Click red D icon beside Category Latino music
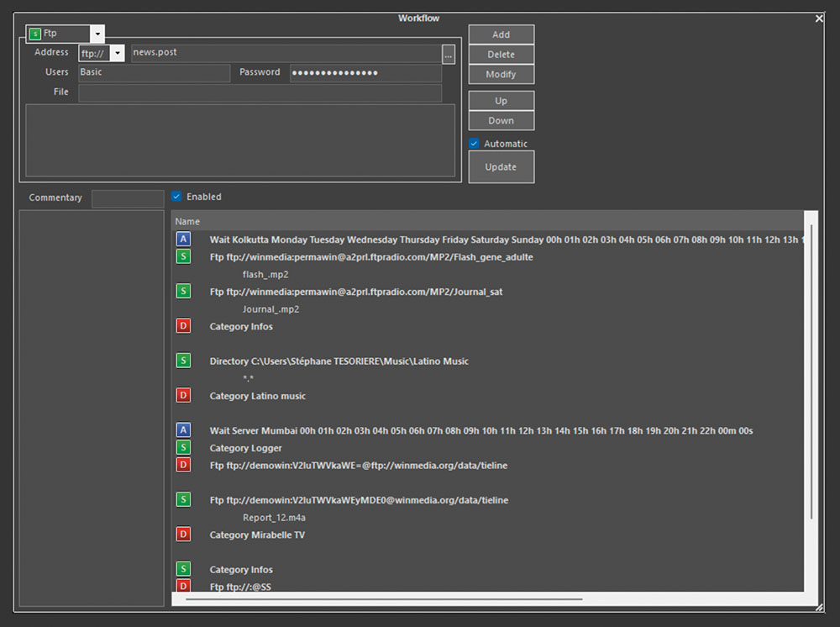Image resolution: width=840 pixels, height=627 pixels. click(x=183, y=396)
